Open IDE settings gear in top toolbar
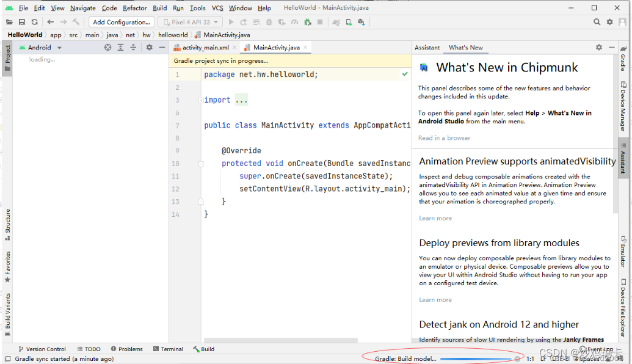The image size is (632, 364). pos(610,22)
